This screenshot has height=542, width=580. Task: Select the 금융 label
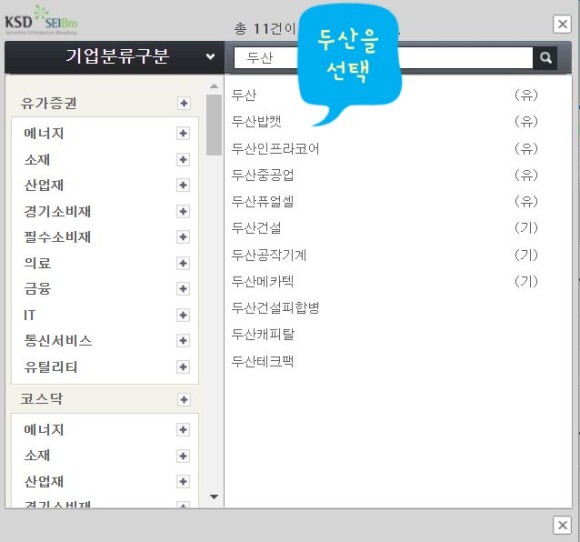click(37, 289)
